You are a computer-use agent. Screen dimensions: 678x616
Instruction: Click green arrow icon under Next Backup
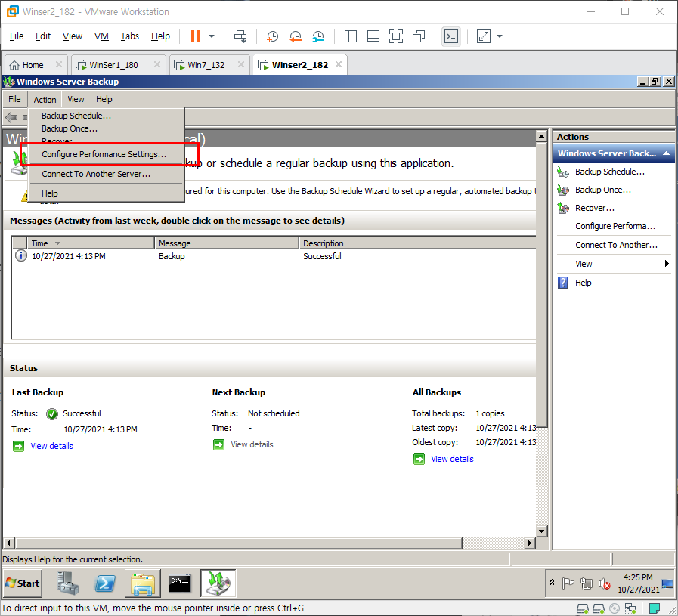point(218,445)
